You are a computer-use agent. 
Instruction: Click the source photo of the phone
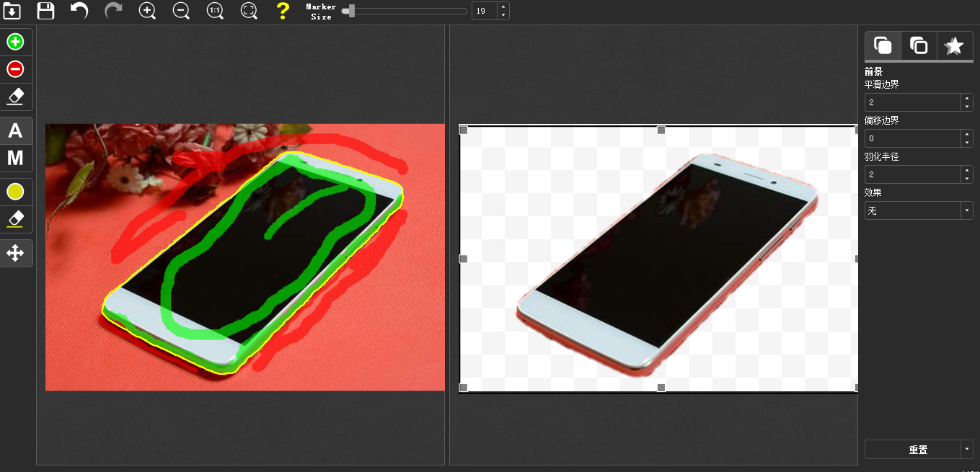coord(245,257)
